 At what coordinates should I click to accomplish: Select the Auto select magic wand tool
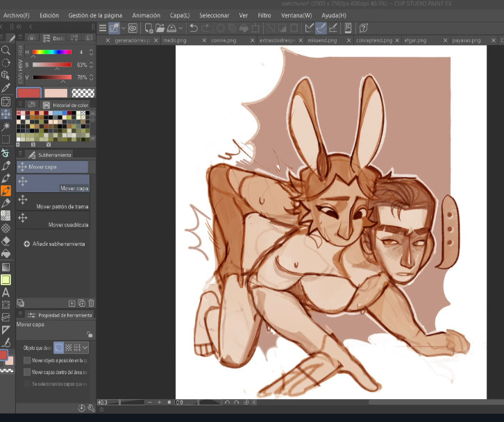[6, 126]
